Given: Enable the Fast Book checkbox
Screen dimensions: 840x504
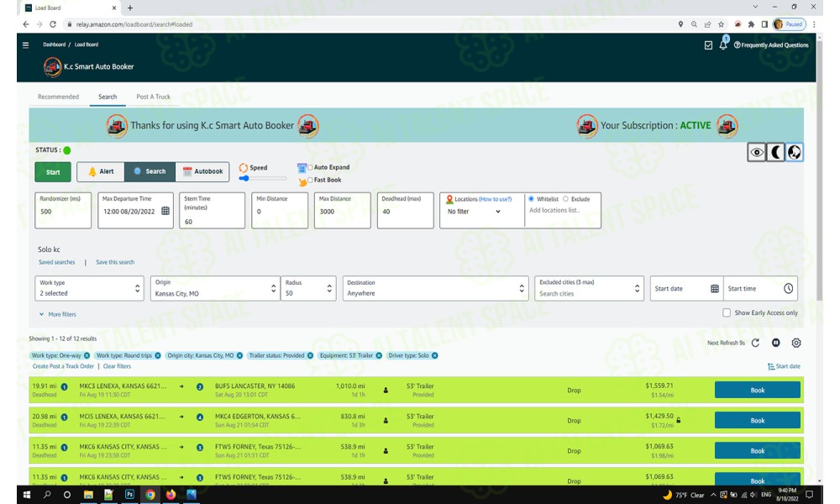Looking at the screenshot, I should 310,180.
